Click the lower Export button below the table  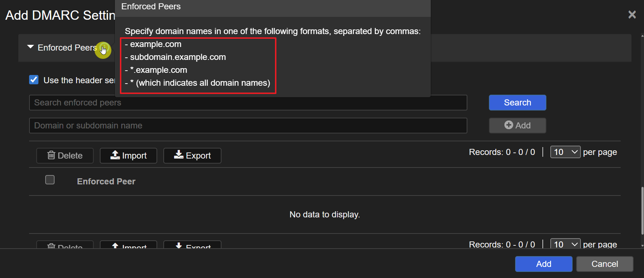pos(192,245)
